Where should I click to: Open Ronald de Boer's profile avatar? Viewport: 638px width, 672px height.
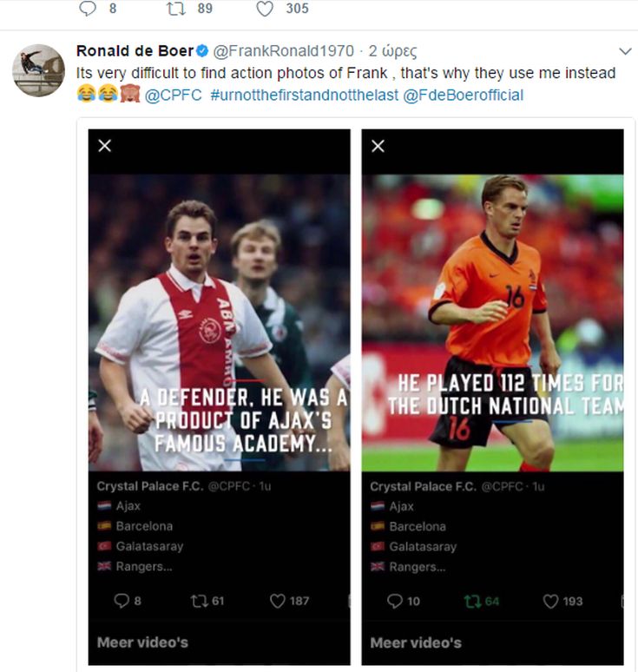pyautogui.click(x=38, y=69)
